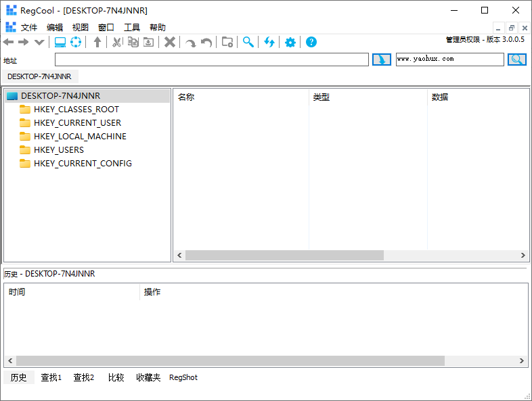Image resolution: width=532 pixels, height=401 pixels.
Task: Click the history panel horizontal scrollbar thumb
Action: click(x=230, y=360)
